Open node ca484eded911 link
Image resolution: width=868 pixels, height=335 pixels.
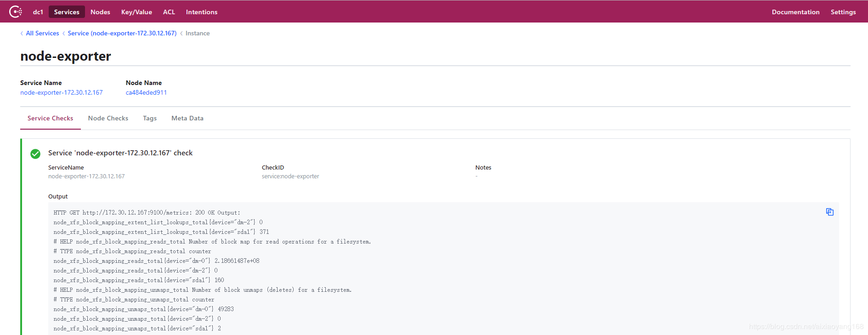pos(146,92)
